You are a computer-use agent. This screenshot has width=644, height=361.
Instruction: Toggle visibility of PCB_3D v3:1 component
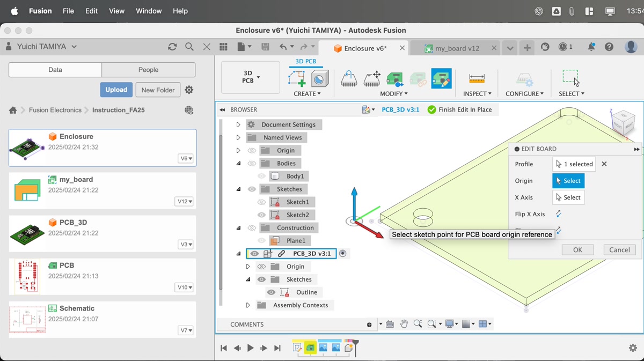(254, 253)
